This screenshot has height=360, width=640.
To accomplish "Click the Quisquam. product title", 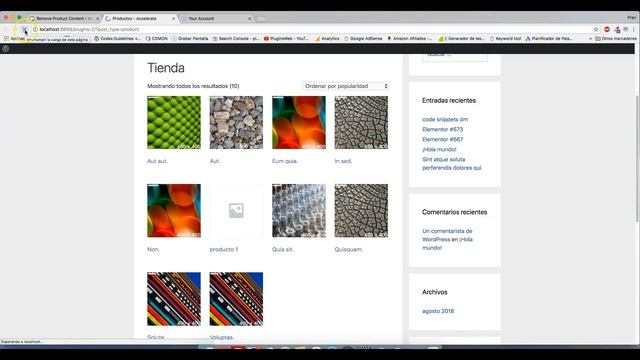I will pyautogui.click(x=349, y=249).
